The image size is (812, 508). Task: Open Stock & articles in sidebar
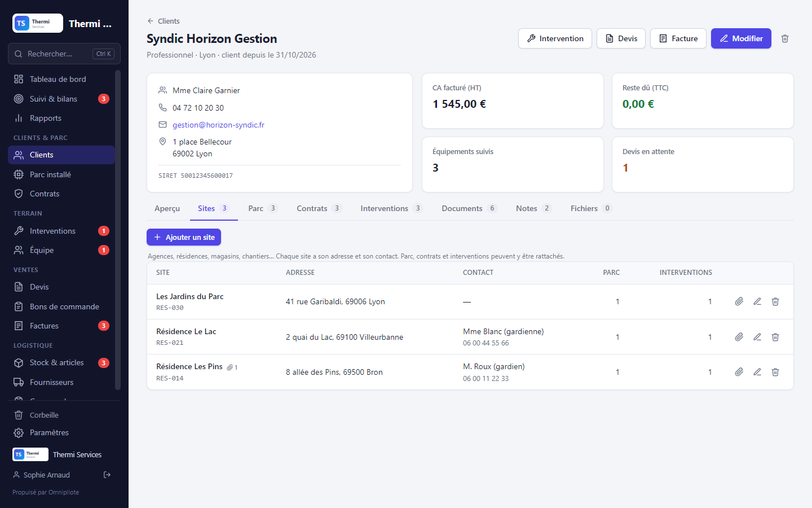coord(61,362)
